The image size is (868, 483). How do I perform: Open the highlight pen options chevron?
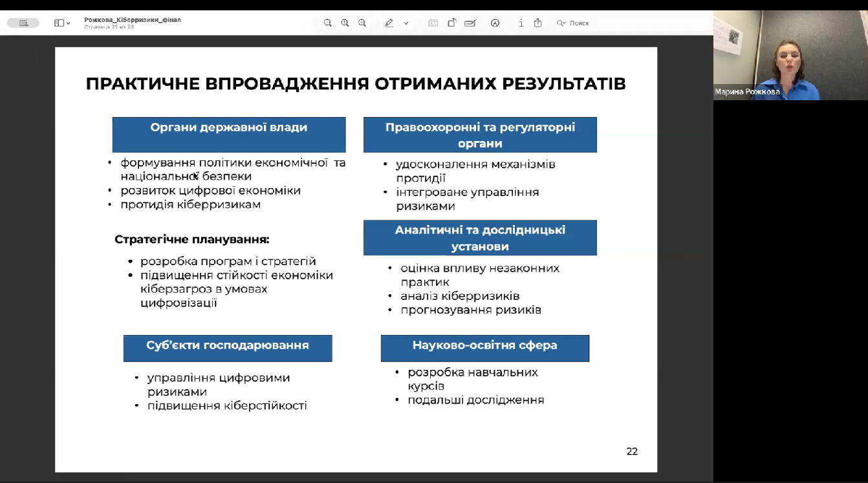pos(406,23)
